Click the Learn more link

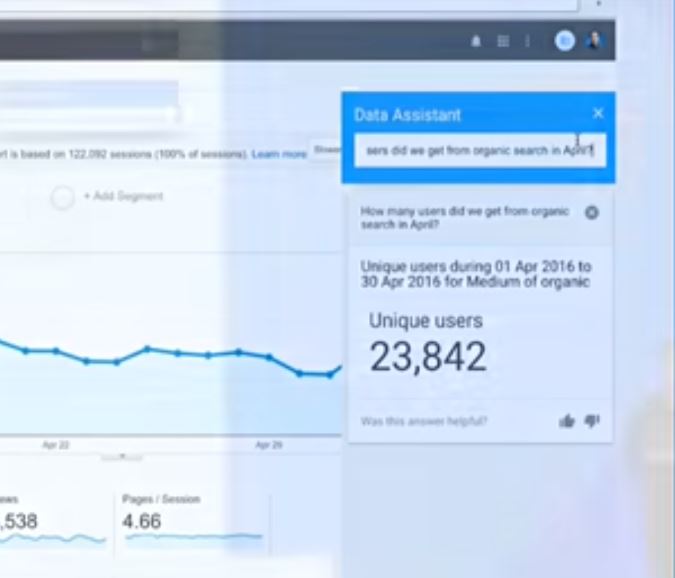(279, 154)
